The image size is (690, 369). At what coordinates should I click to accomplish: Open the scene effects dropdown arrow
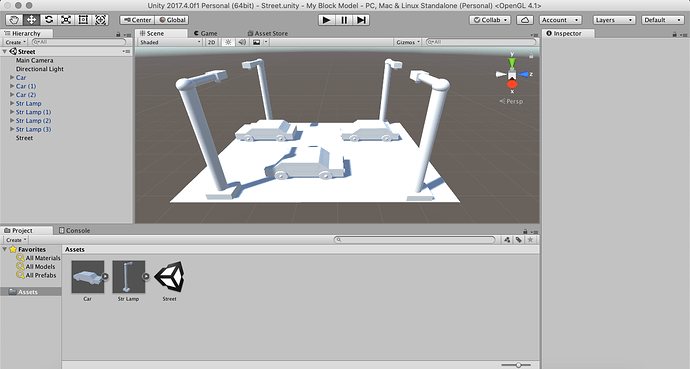click(266, 42)
